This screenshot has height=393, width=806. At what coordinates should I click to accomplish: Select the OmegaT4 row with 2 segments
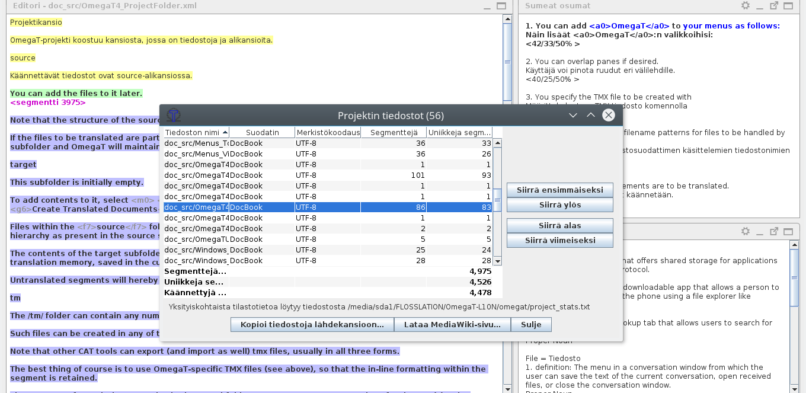pyautogui.click(x=327, y=229)
